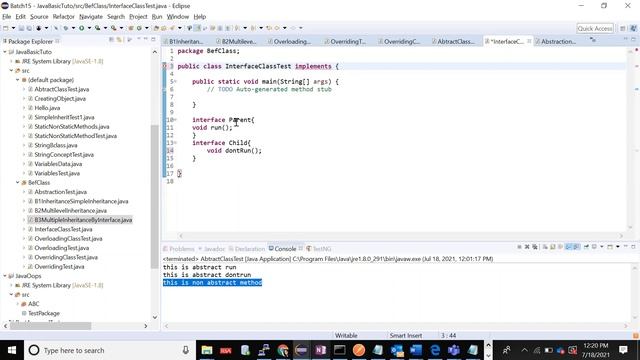The height and width of the screenshot is (360, 640).
Task: Collapse all in Package Explorer toolbar
Action: point(111,40)
